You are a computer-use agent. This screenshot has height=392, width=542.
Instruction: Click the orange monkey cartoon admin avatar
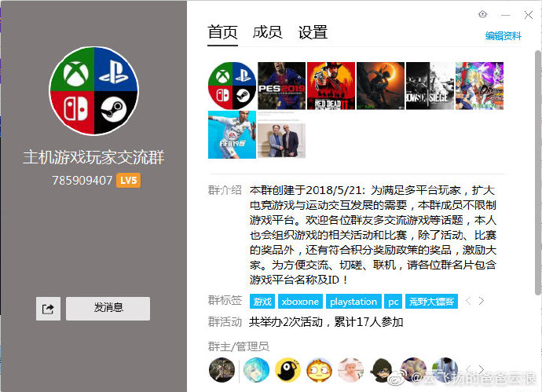point(320,370)
